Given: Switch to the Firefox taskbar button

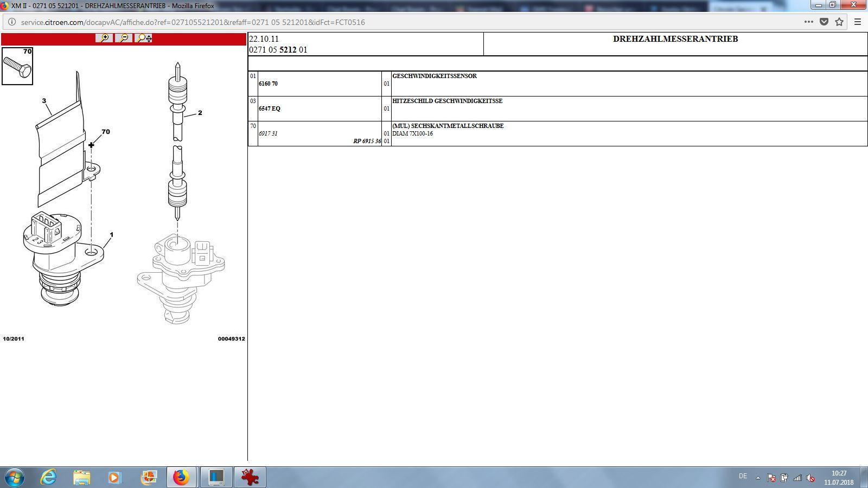Looking at the screenshot, I should 182,478.
